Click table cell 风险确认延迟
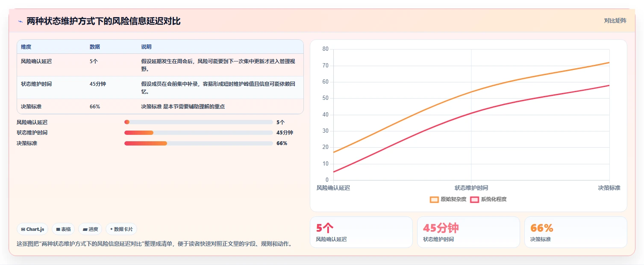644x265 pixels. coord(36,61)
